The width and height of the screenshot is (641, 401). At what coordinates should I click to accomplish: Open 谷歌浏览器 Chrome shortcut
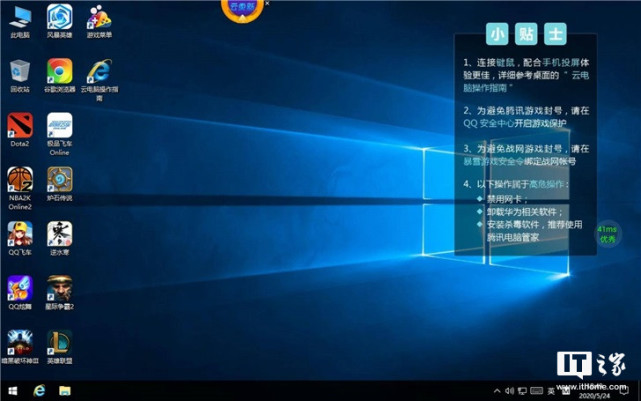(60, 76)
